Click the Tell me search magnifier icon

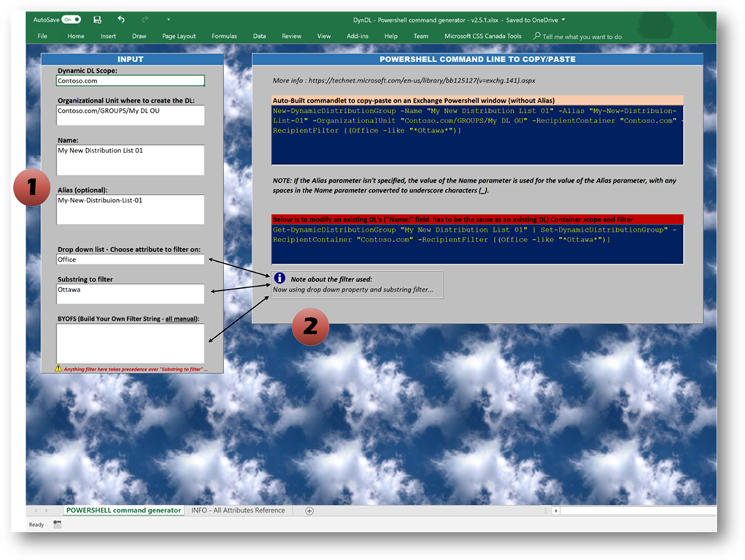tap(537, 36)
